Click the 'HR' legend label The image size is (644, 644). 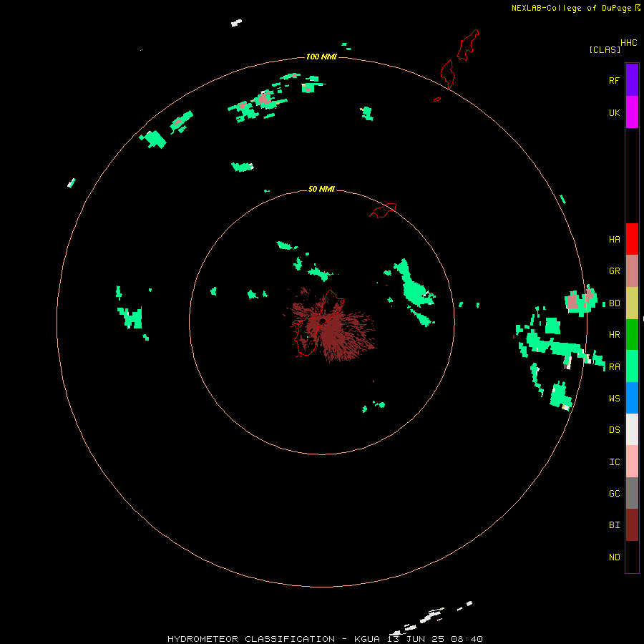(x=614, y=335)
